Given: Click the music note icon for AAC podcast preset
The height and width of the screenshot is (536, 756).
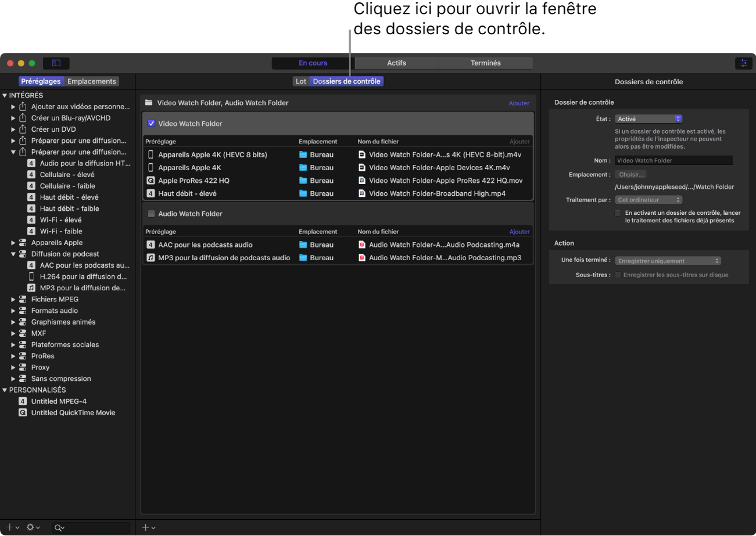Looking at the screenshot, I should pos(151,244).
